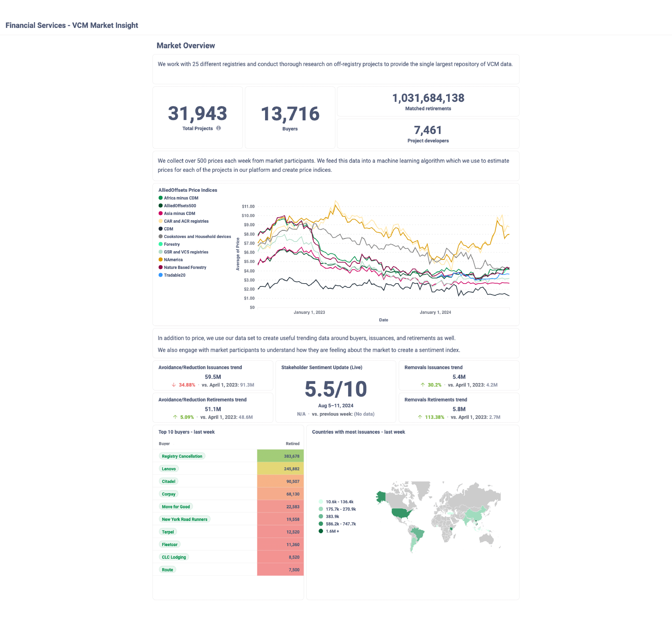Viewport: 672px width, 630px height.
Task: Click the 586.2k - 747.7k map legend swatch
Action: pyautogui.click(x=321, y=524)
